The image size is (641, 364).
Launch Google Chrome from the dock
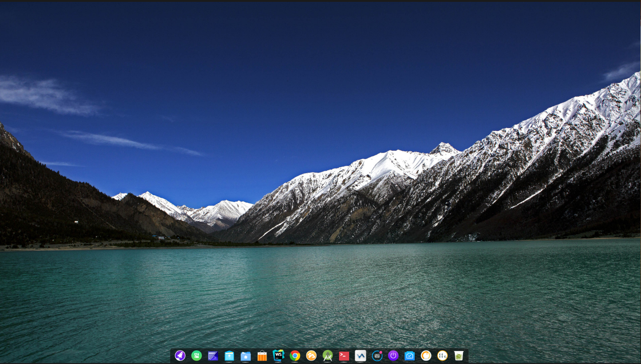pyautogui.click(x=295, y=356)
